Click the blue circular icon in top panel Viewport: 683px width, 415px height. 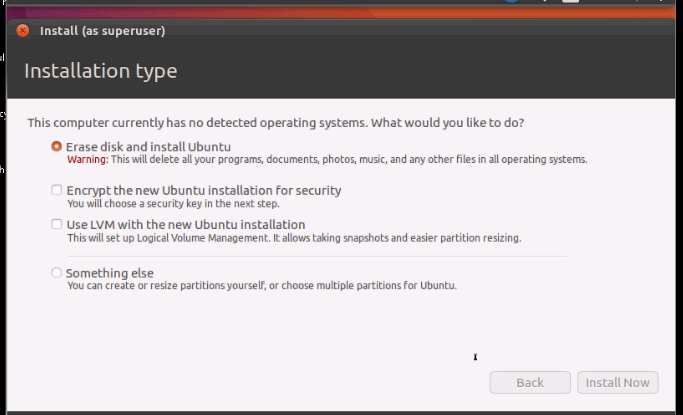click(511, 1)
